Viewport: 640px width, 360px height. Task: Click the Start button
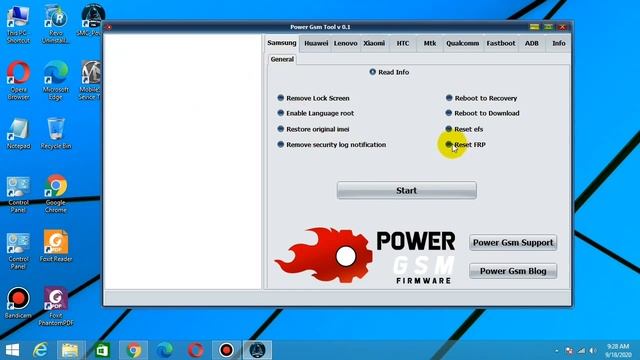[x=407, y=191]
